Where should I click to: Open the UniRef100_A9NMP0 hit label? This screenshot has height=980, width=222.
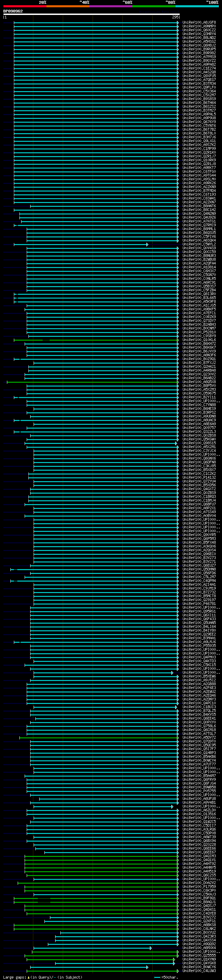tap(199, 26)
